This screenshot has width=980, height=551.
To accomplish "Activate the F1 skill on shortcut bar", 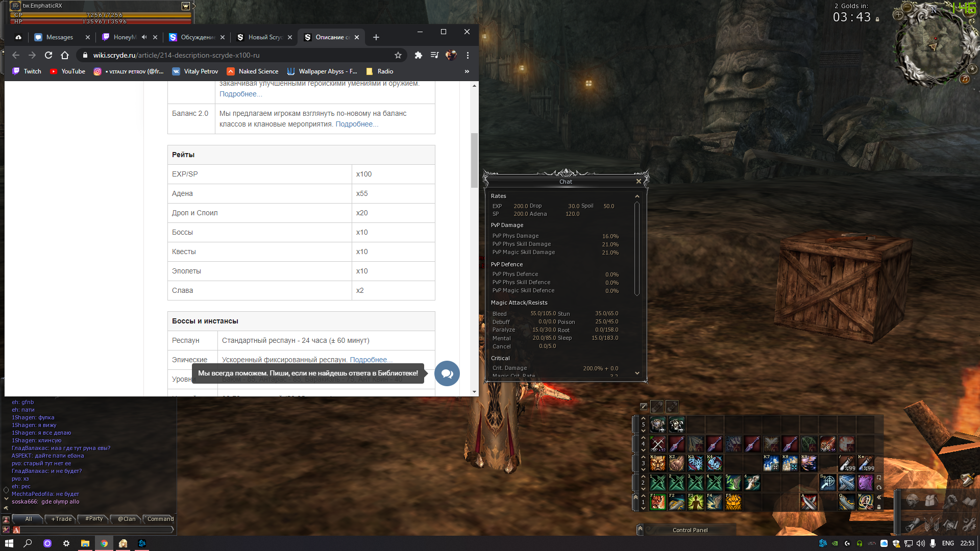I will (658, 502).
